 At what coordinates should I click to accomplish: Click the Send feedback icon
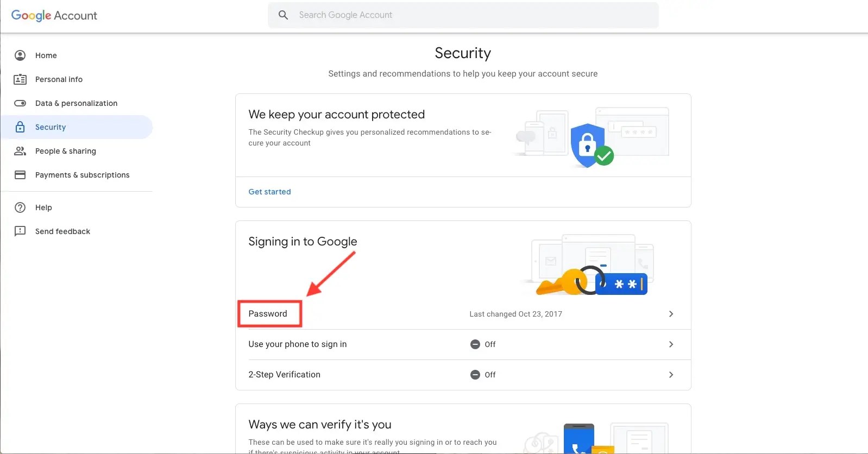pos(20,231)
